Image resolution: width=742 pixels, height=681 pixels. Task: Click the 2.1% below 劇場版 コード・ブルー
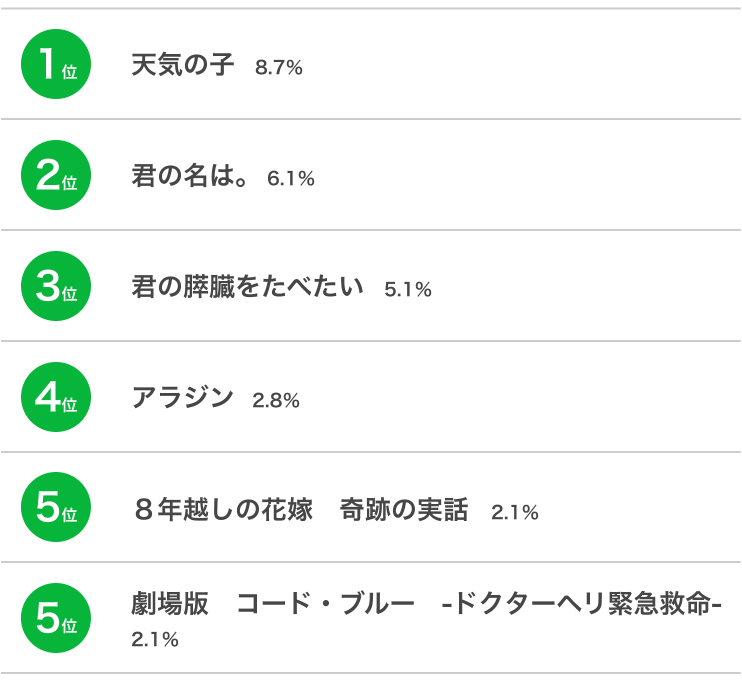(x=155, y=639)
